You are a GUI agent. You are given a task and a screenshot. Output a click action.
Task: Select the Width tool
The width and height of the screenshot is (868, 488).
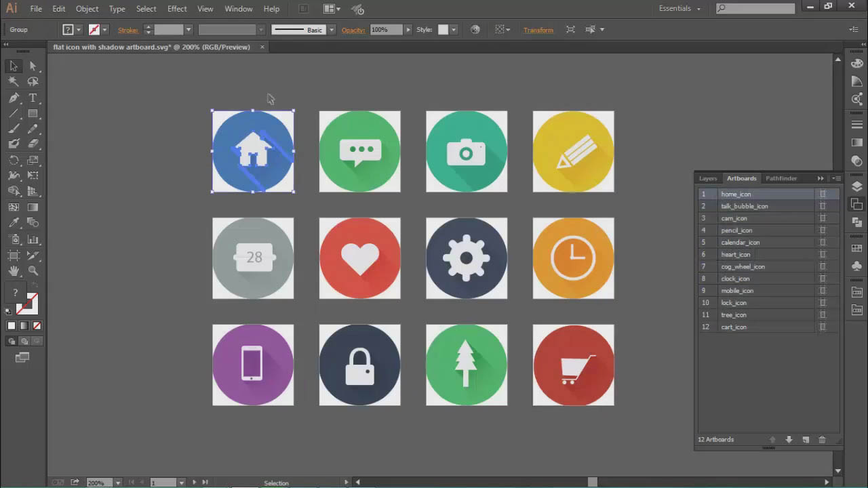pos(14,176)
